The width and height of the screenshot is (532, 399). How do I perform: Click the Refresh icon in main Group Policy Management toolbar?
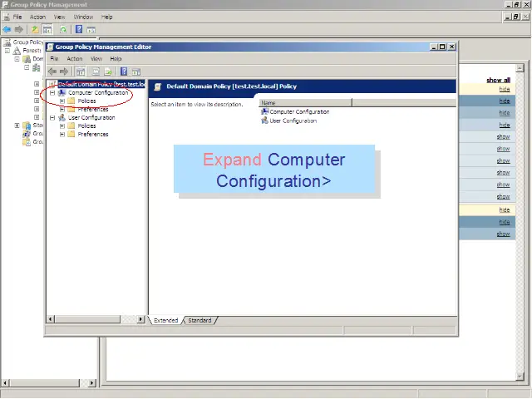click(x=63, y=29)
